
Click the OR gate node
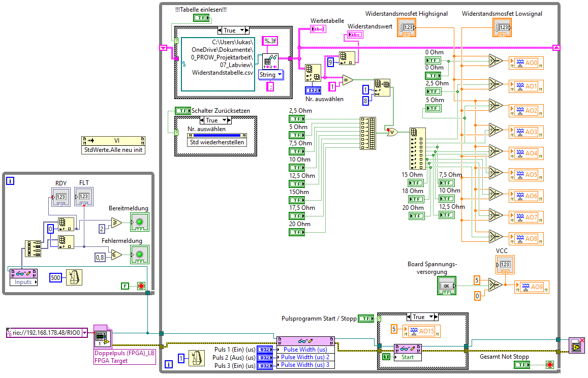pos(392,132)
